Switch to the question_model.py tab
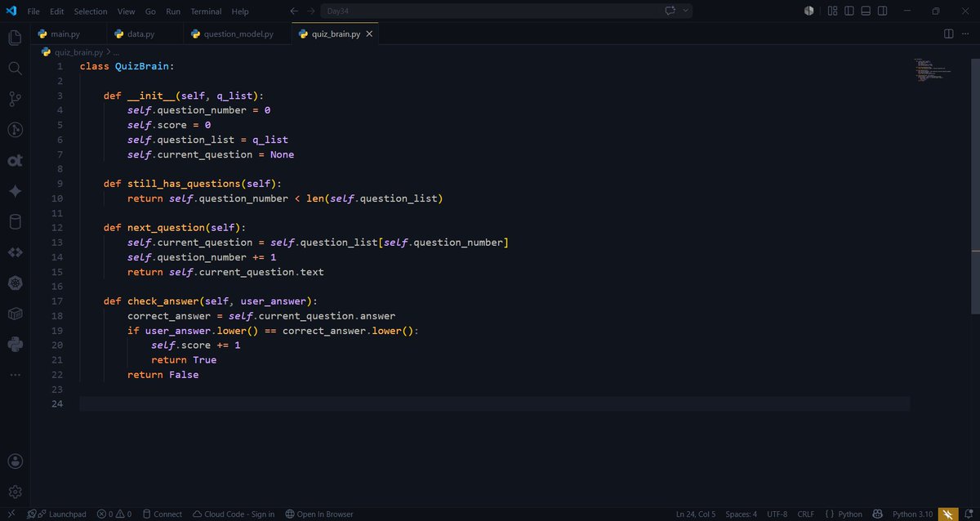980x521 pixels. point(237,34)
